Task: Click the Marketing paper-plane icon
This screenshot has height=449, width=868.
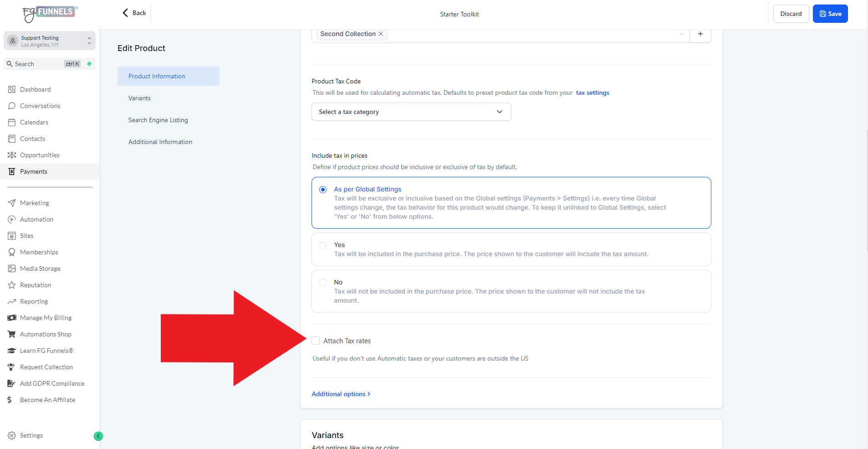Action: (x=12, y=203)
